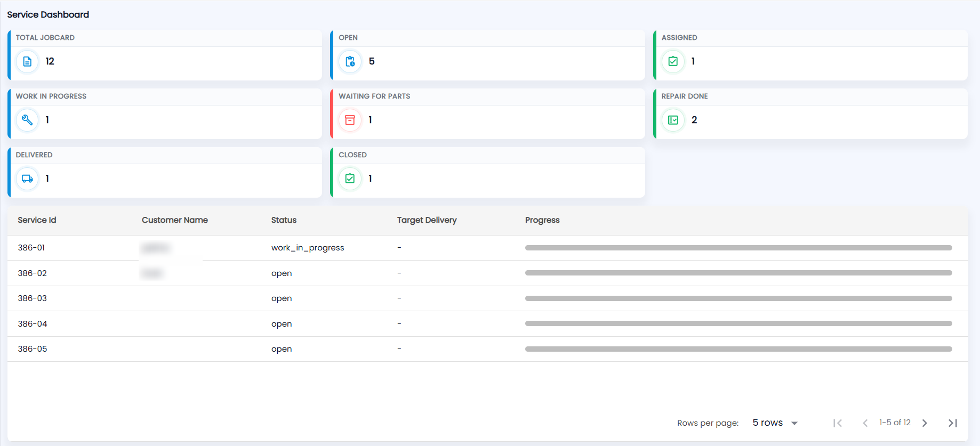The height and width of the screenshot is (446, 980).
Task: Click the work_in_progress status cell
Action: tap(308, 248)
